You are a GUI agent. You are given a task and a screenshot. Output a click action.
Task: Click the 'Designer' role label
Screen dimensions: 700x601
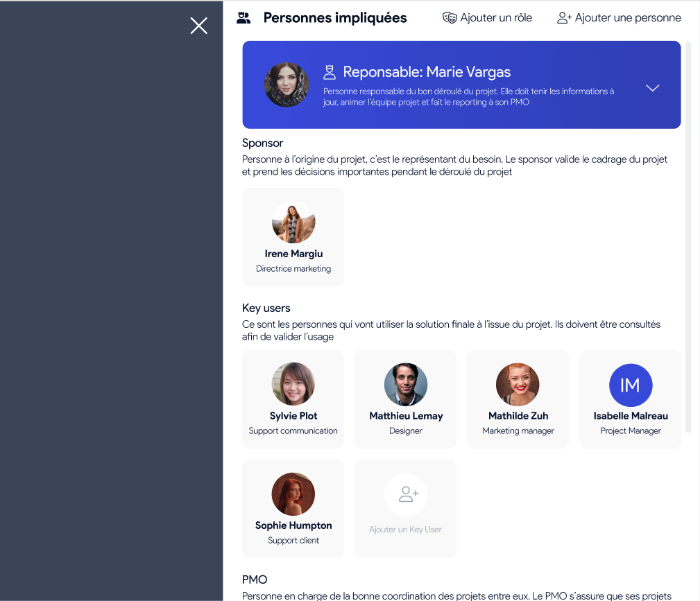pyautogui.click(x=405, y=430)
